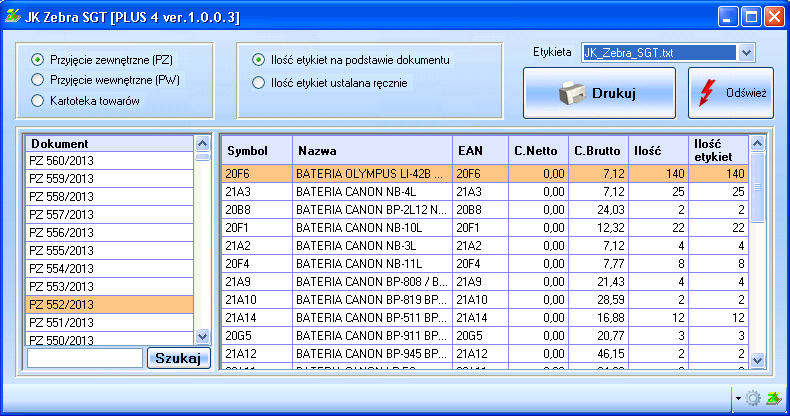Screen dimensions: 790x416
Task: Click the product table scroll-down arrow
Action: [757, 360]
